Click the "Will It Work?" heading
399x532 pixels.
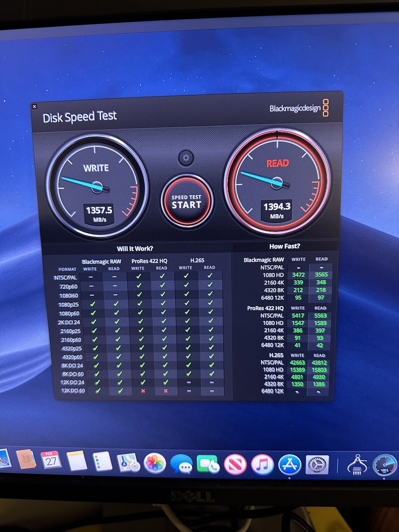(135, 249)
